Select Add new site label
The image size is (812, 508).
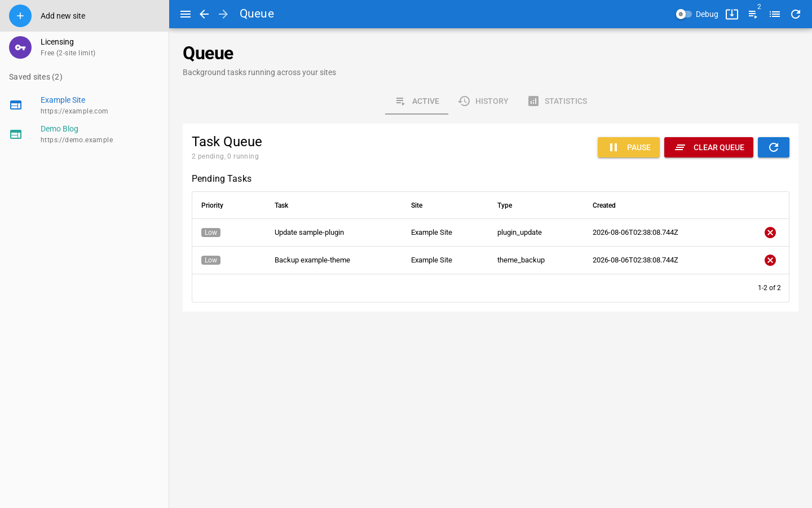tap(63, 16)
